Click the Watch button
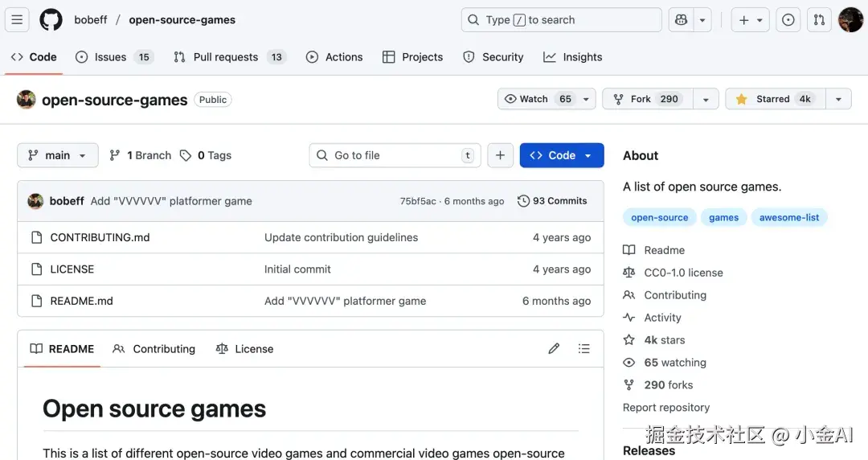This screenshot has height=460, width=868. 547,99
